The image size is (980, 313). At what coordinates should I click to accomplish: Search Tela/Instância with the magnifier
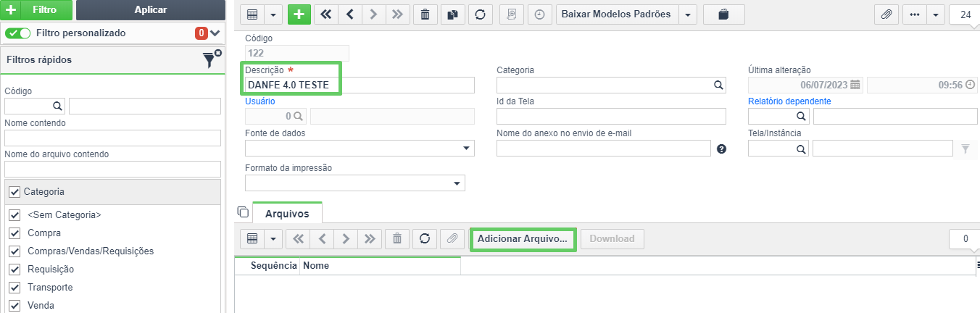[x=802, y=149]
